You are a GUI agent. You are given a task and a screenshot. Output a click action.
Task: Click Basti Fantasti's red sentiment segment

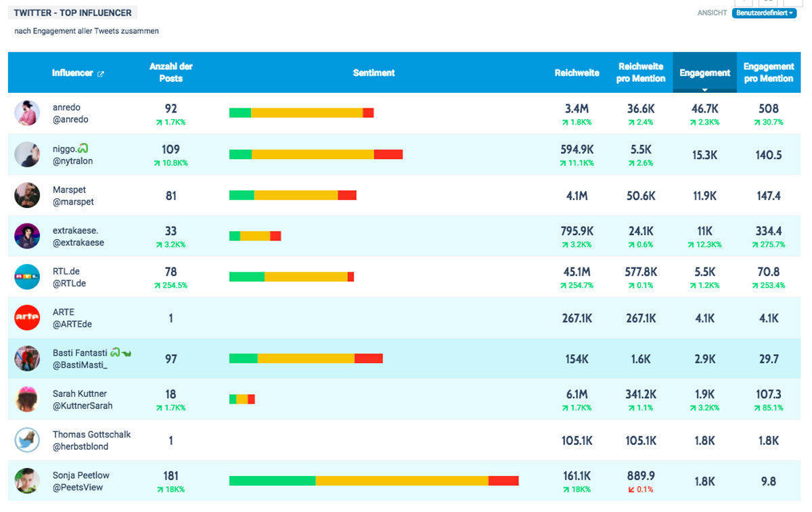coord(369,358)
